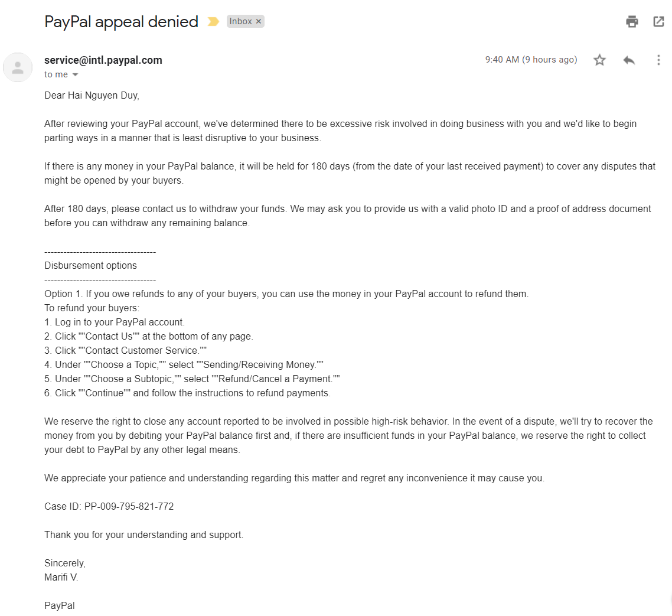Click the "PayPal appeal denied" subject line
This screenshot has width=672, height=616.
[121, 22]
